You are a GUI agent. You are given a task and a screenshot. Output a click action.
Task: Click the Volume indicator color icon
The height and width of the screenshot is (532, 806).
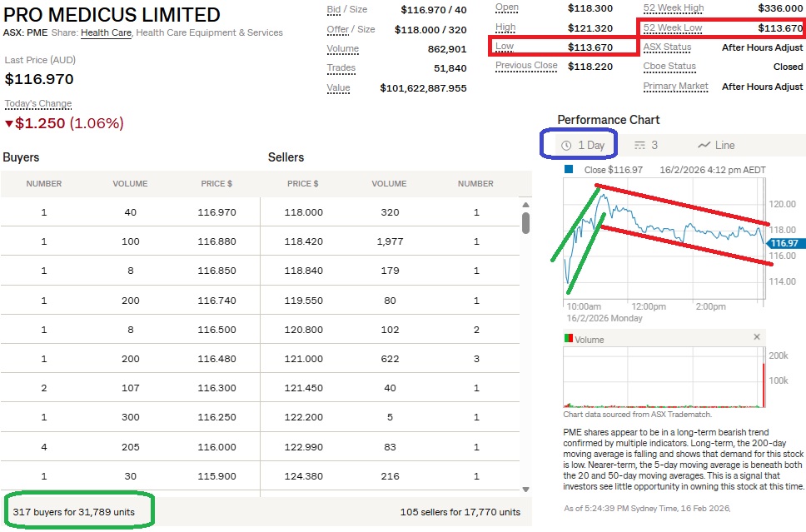click(x=569, y=339)
